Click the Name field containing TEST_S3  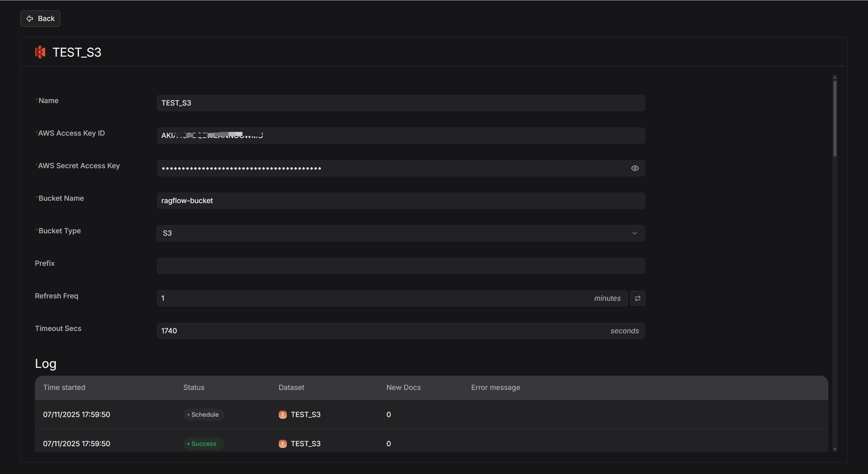point(400,103)
